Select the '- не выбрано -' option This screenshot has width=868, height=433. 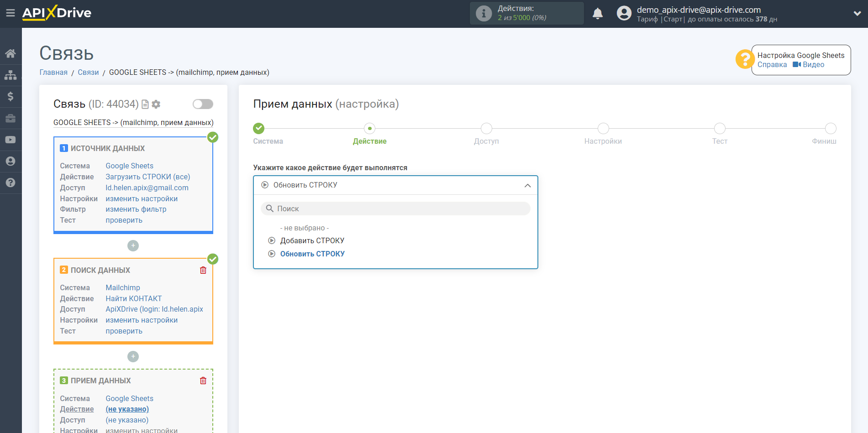point(304,228)
